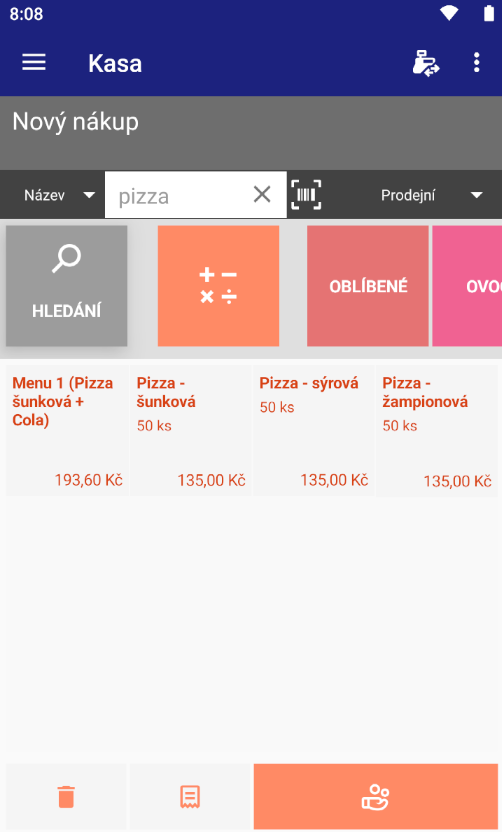Clear the pizza search text
This screenshot has width=502, height=832.
coord(262,195)
